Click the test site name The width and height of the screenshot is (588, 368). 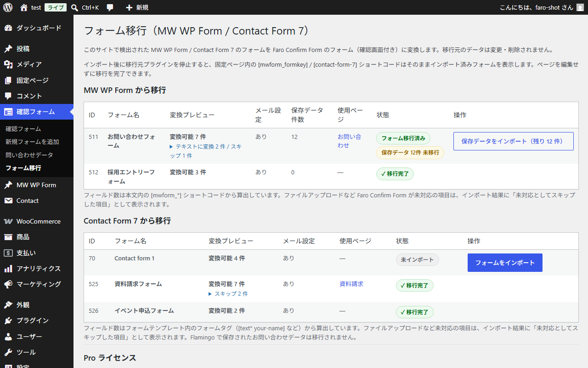[x=36, y=8]
